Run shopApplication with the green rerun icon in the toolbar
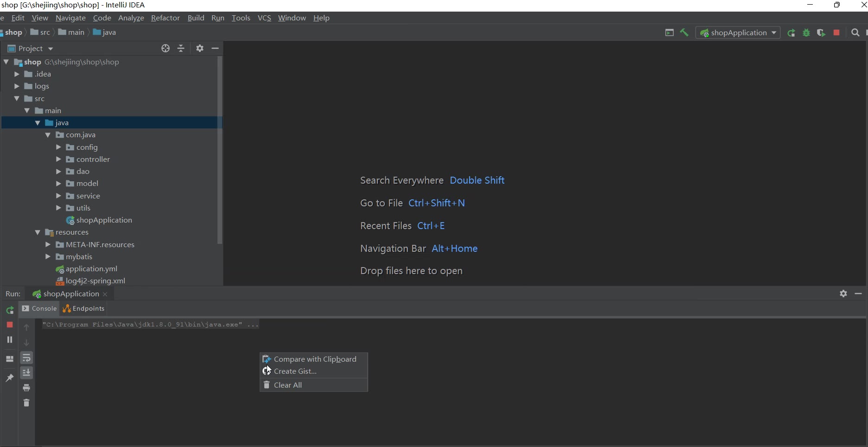This screenshot has width=868, height=447. point(791,33)
